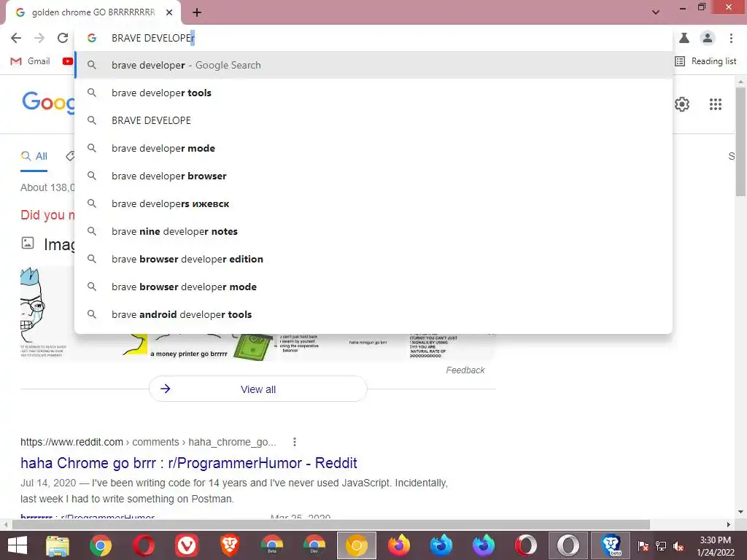Open Google search settings gear

[x=682, y=104]
